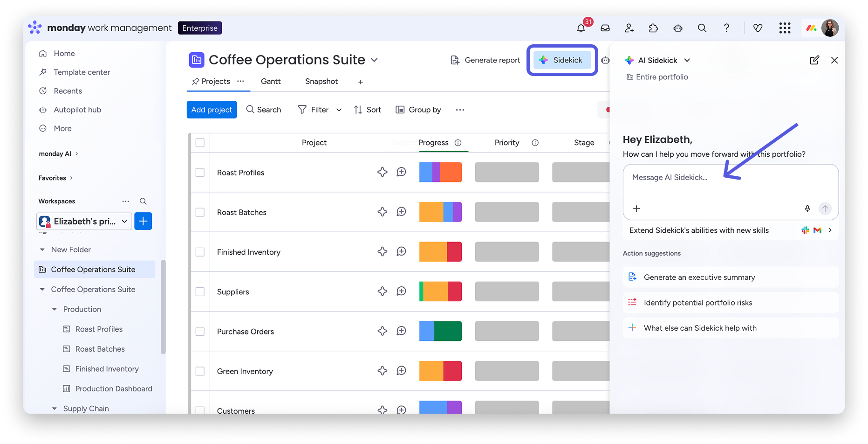Click the send arrow in Sidekick message box
This screenshot has height=444, width=868.
pos(825,208)
